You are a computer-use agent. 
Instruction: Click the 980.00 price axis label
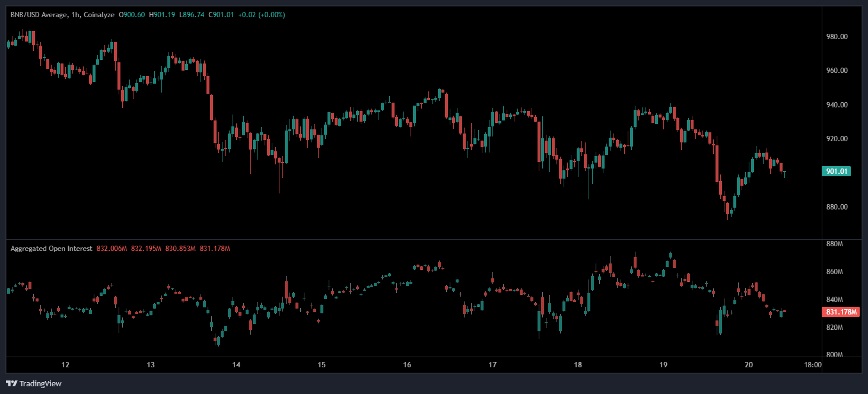tap(837, 37)
